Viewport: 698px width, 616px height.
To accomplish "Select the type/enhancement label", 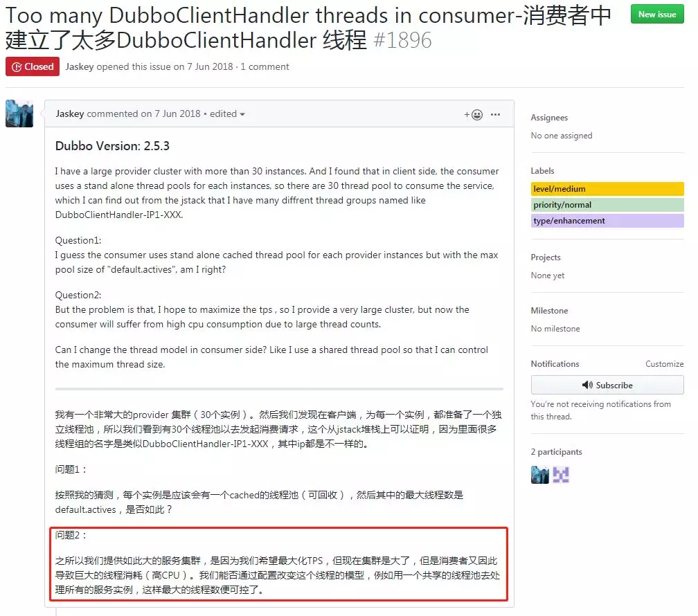I will [607, 221].
